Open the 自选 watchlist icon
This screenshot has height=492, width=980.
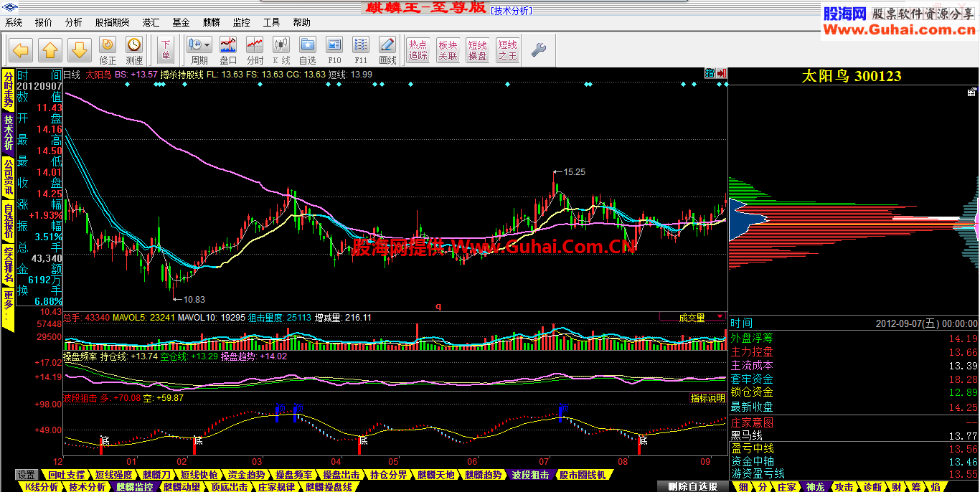pyautogui.click(x=307, y=50)
